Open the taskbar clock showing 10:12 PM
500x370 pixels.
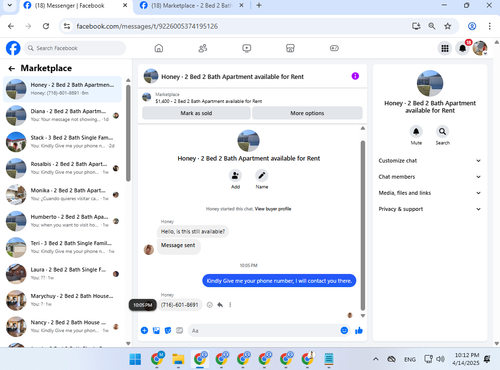point(467,359)
